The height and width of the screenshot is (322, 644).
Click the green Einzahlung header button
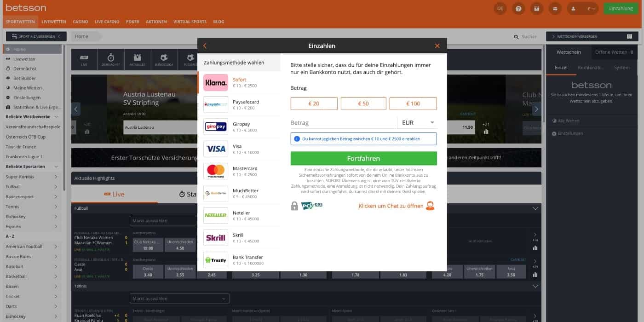(621, 8)
